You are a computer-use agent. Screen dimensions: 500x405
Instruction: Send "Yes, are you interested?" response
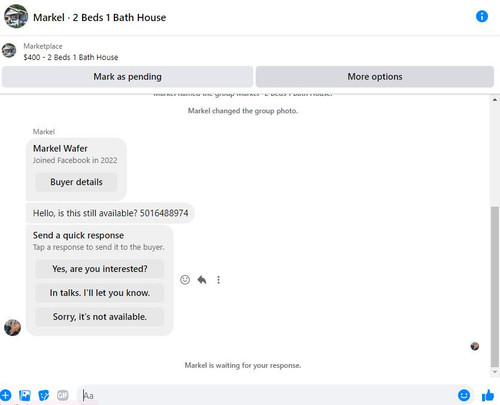pos(100,269)
